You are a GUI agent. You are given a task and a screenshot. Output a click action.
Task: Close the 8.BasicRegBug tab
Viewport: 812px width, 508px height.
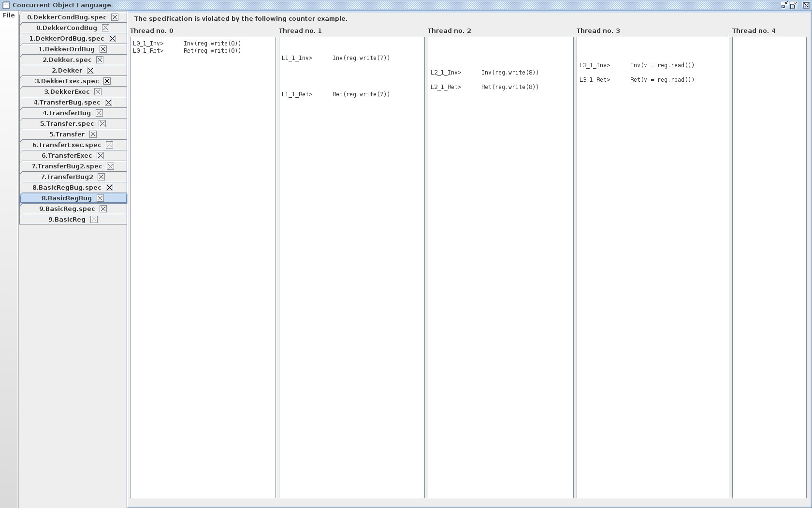point(100,198)
